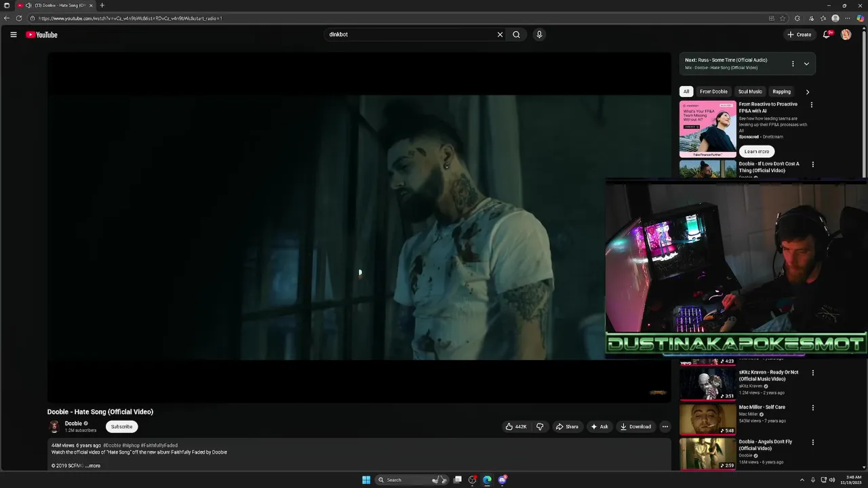Select the Soul Music chip
The width and height of the screenshot is (868, 488).
[x=750, y=91]
